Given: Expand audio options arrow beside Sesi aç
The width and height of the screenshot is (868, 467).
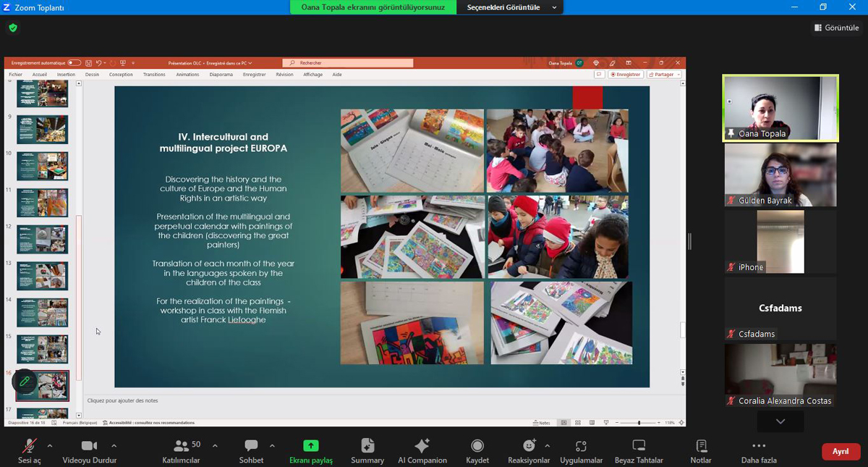Looking at the screenshot, I should (49, 446).
